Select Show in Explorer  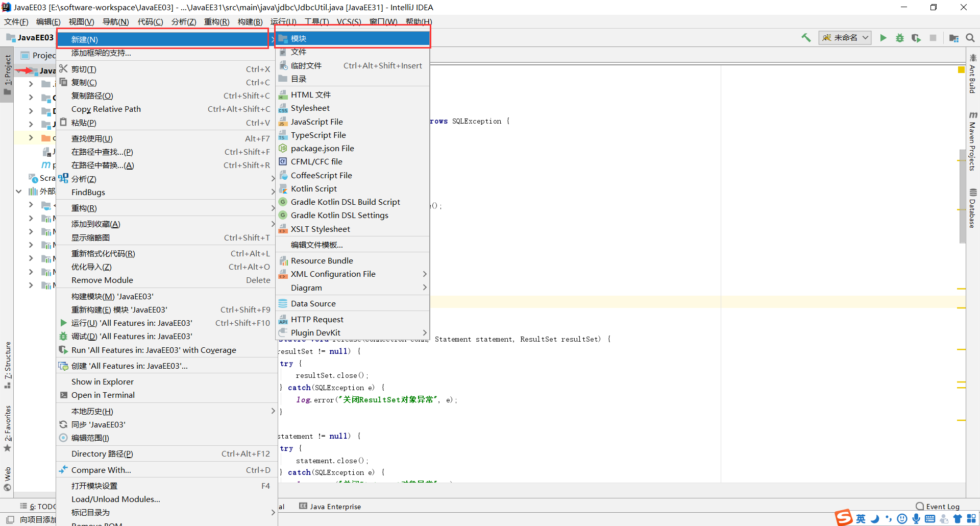pyautogui.click(x=166, y=381)
